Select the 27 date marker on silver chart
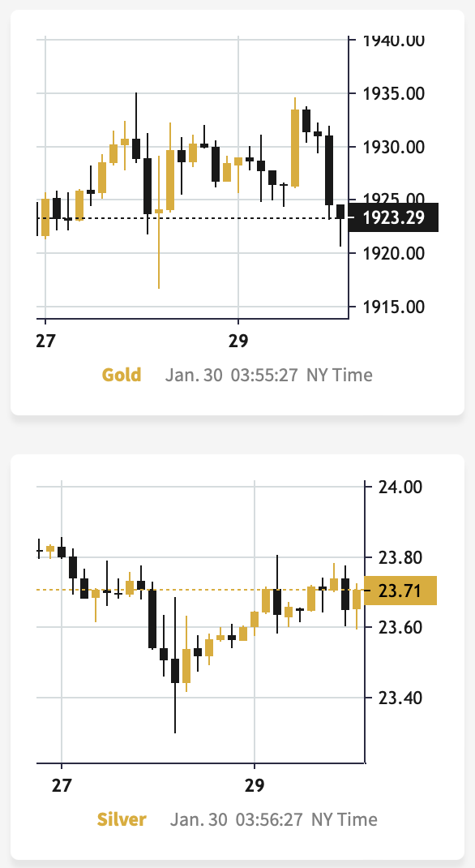475x868 pixels. (62, 785)
